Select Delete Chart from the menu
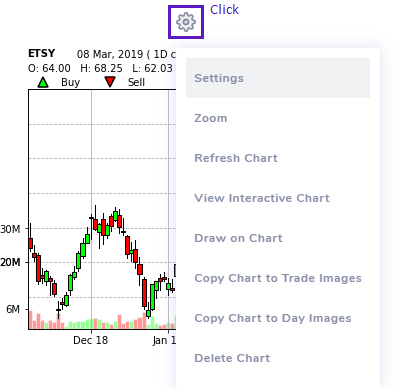Viewport: 400px width, 388px height. pos(278,358)
